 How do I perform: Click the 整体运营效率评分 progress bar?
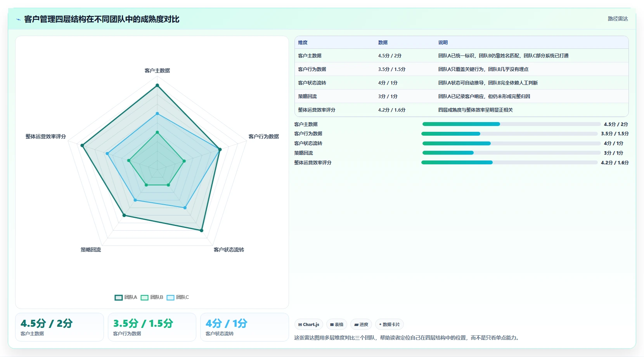click(509, 162)
